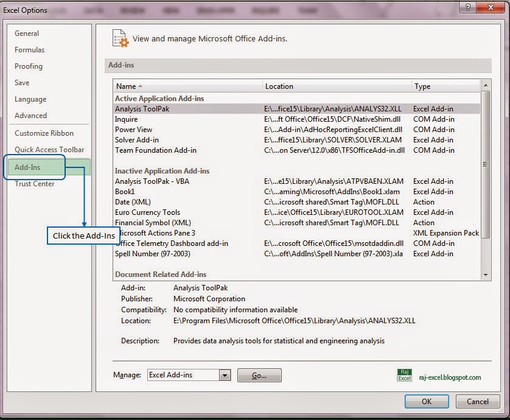Click the Document Related Add-ins group heading
510x420 pixels.
point(161,275)
